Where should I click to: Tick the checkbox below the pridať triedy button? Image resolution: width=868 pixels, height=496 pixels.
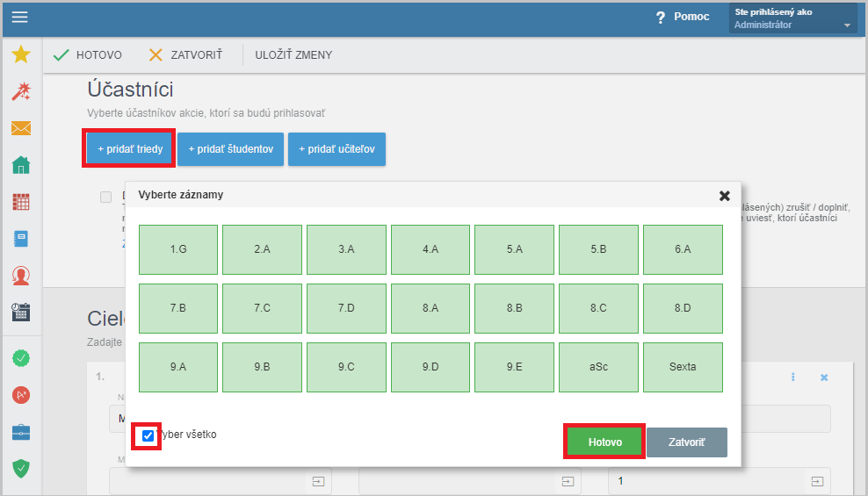106,197
